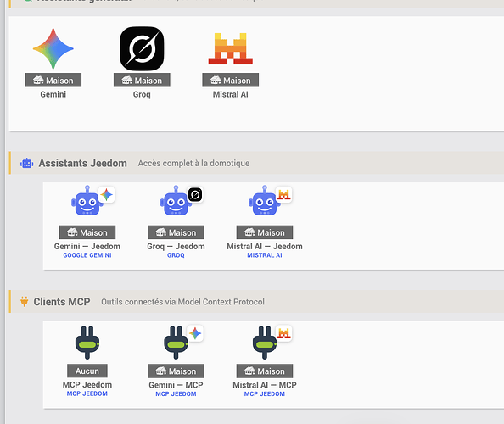This screenshot has height=424, width=504.
Task: Click the GOOGLE GEMINI blue label
Action: click(x=87, y=255)
